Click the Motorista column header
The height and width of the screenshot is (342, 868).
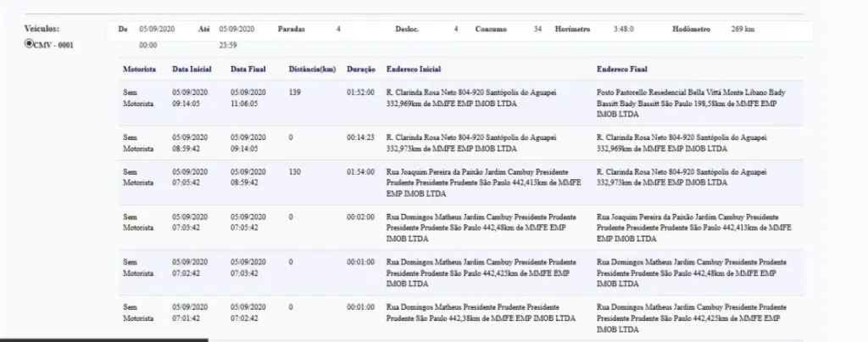coord(139,70)
